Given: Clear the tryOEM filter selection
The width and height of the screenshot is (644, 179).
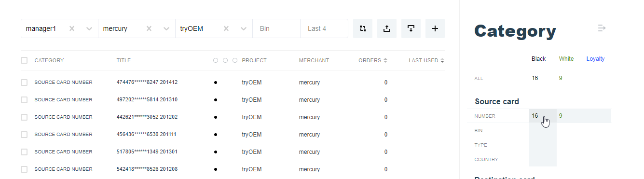Looking at the screenshot, I should point(226,28).
